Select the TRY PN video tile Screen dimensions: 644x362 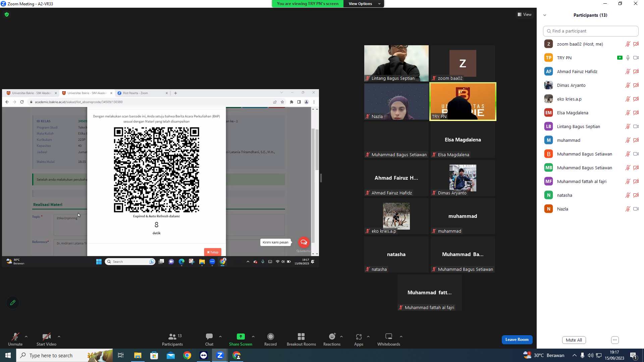[x=463, y=102]
